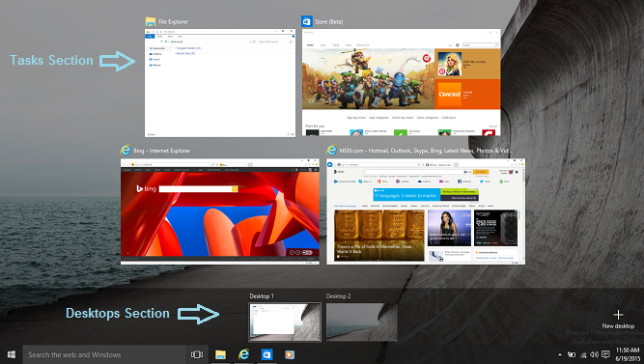Open the network status tray icon

[583, 354]
